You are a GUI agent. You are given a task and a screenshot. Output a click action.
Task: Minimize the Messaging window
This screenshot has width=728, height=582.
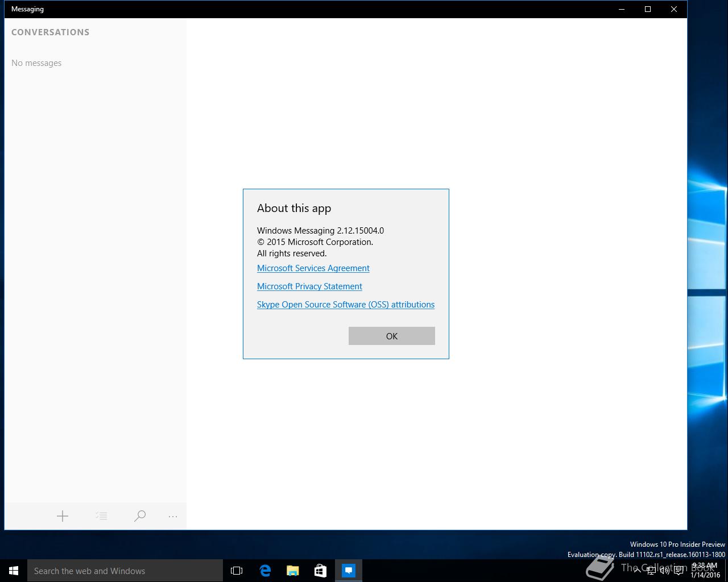click(622, 9)
